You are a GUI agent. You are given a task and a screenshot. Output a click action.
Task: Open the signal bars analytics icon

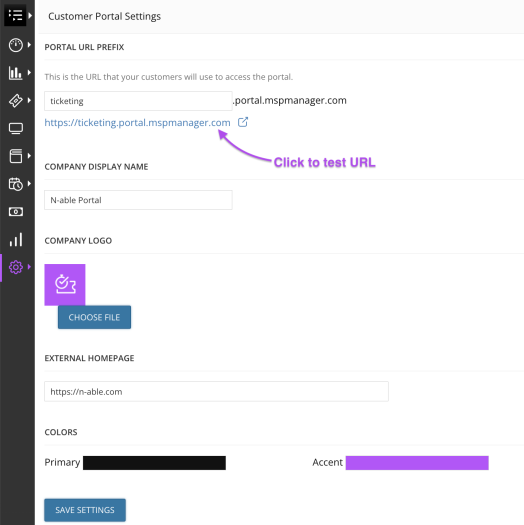pos(15,239)
